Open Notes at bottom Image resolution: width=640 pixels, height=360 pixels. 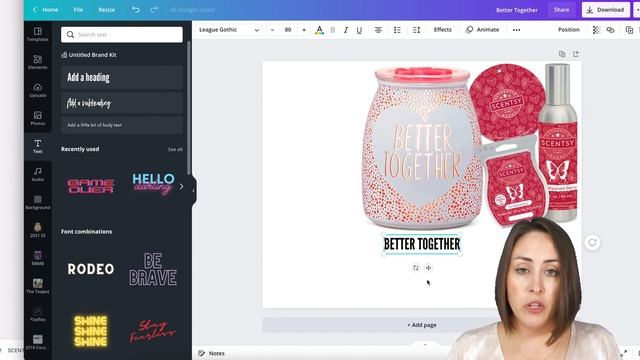click(211, 353)
